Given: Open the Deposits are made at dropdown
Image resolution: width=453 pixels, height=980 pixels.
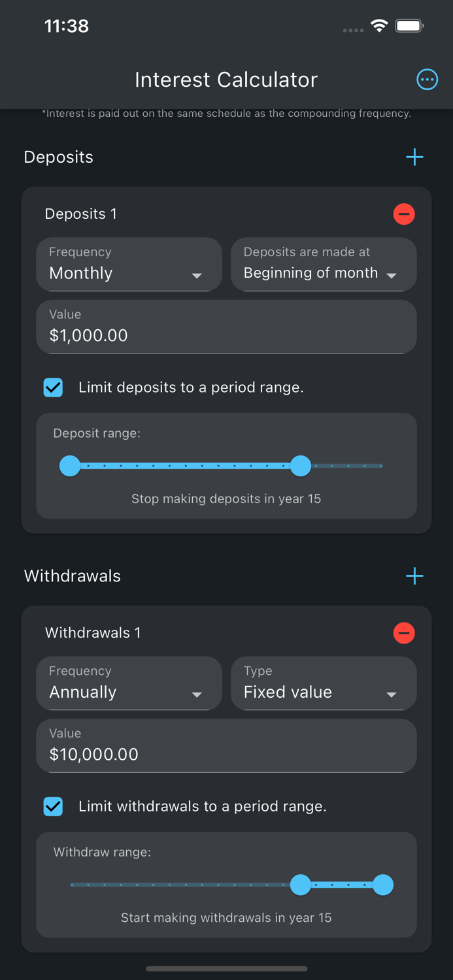Looking at the screenshot, I should pyautogui.click(x=324, y=265).
